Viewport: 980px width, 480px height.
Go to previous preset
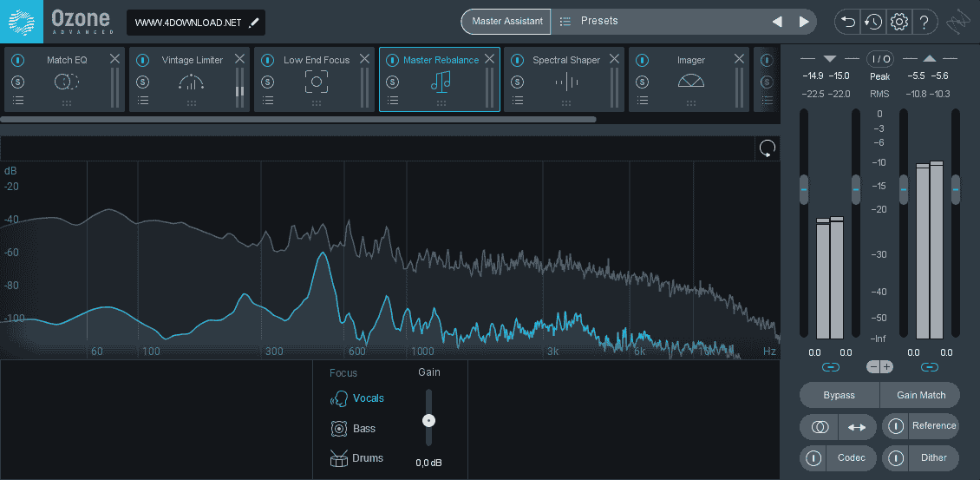click(777, 22)
